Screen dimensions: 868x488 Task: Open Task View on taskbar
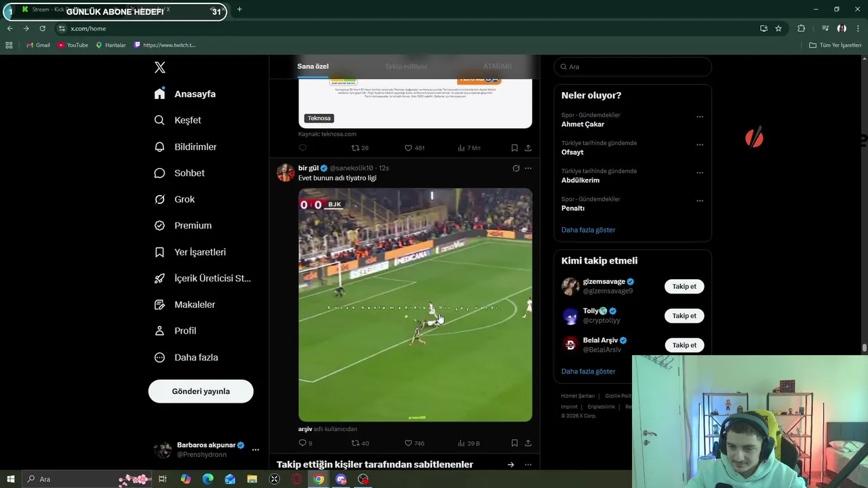coord(163,479)
